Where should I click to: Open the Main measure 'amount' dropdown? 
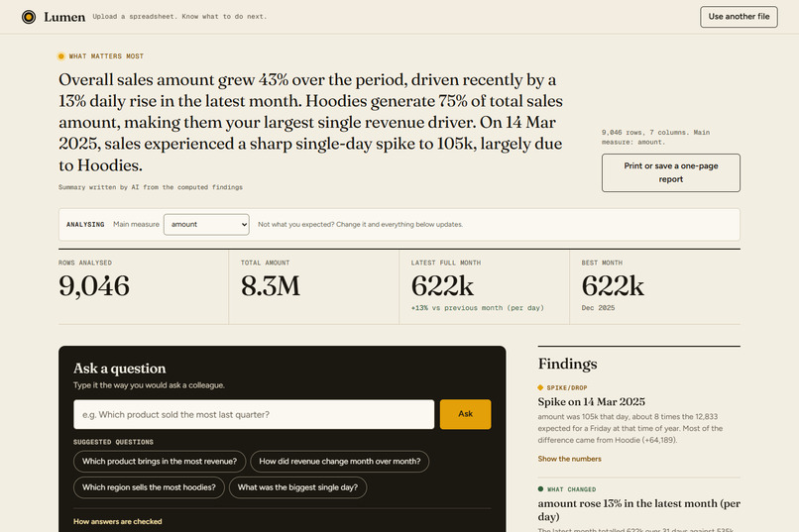[x=206, y=225]
